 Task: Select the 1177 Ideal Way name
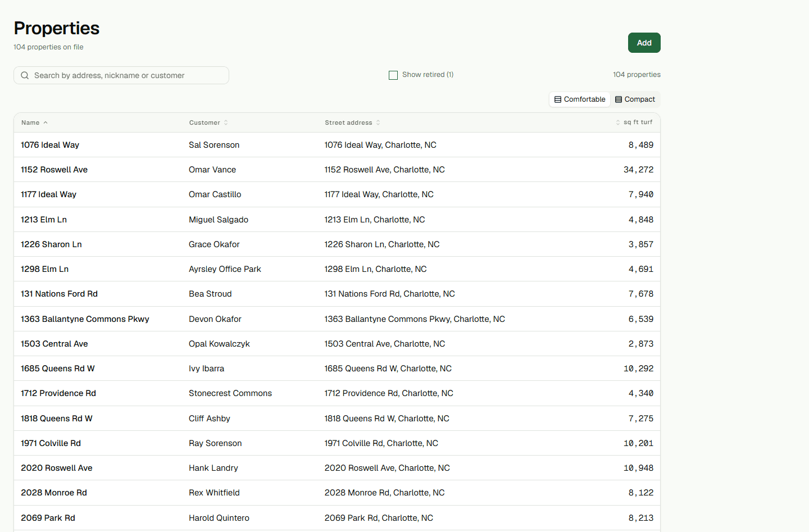pos(49,194)
